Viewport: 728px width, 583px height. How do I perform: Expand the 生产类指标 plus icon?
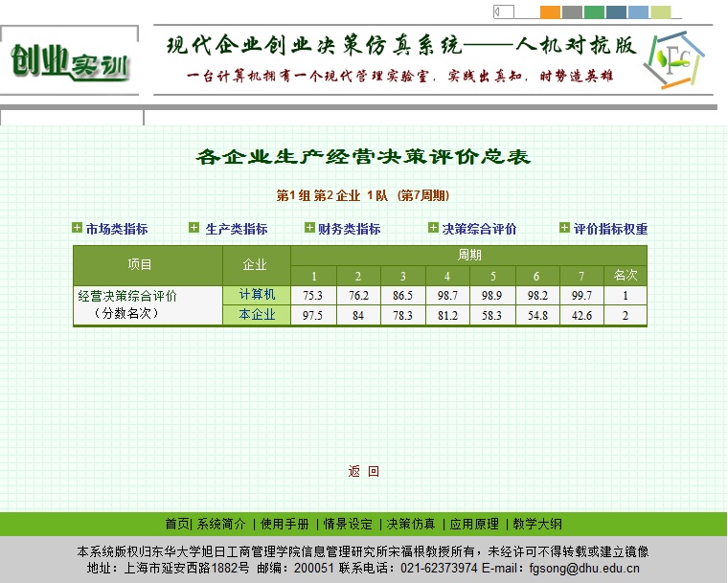(194, 228)
